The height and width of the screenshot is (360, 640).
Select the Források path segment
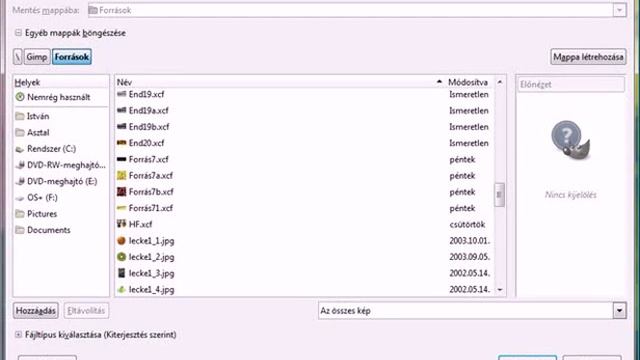pyautogui.click(x=72, y=57)
